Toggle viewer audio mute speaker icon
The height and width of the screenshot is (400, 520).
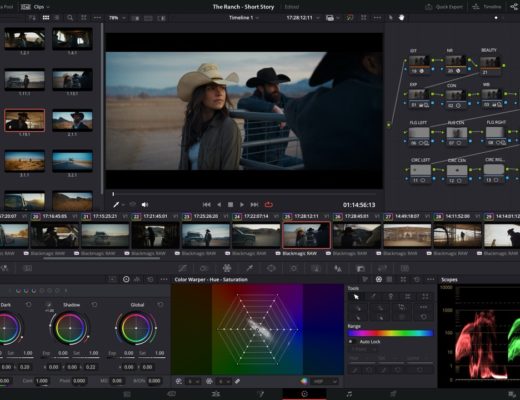click(145, 205)
